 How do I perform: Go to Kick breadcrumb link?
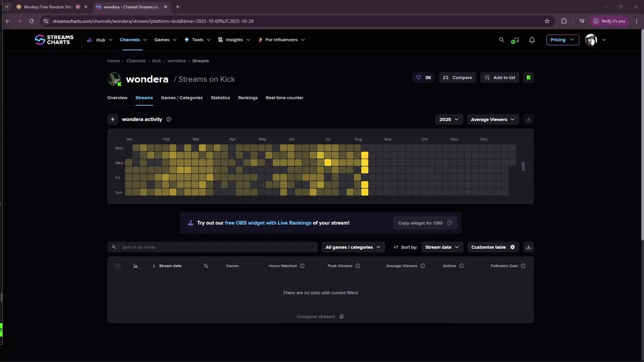(156, 61)
